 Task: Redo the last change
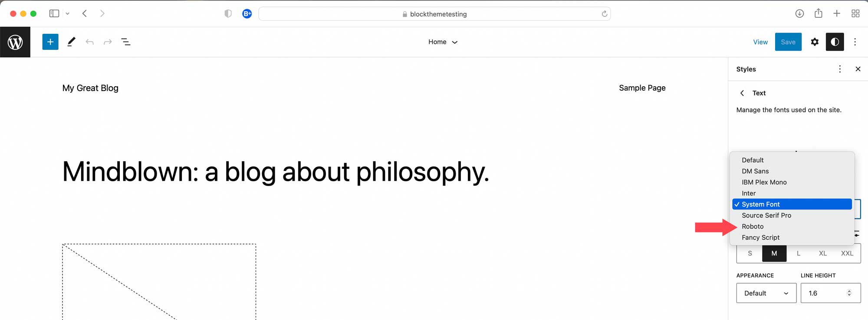[x=108, y=42]
